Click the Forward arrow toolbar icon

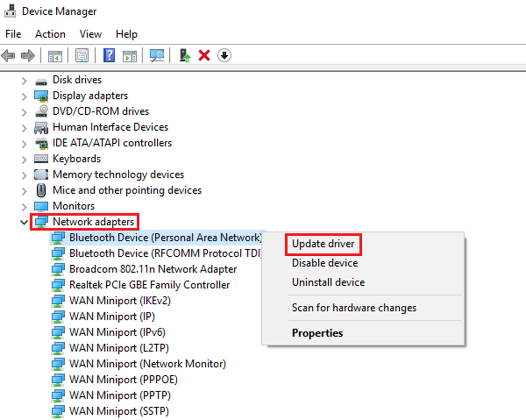[28, 55]
